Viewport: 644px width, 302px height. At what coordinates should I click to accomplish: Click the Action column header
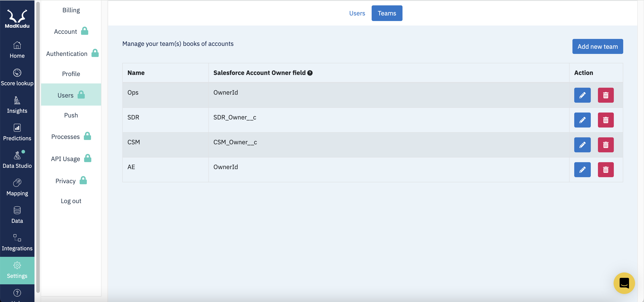[x=596, y=73]
